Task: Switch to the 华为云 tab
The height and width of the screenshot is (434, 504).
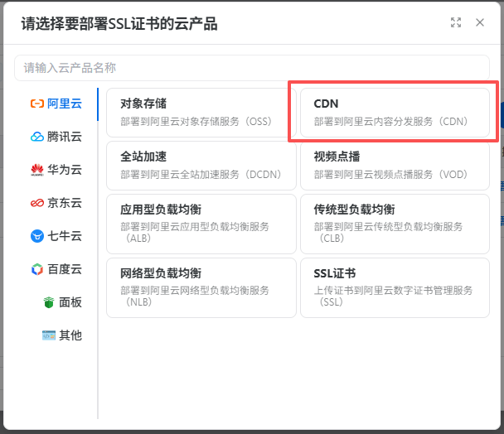Action: click(x=64, y=170)
